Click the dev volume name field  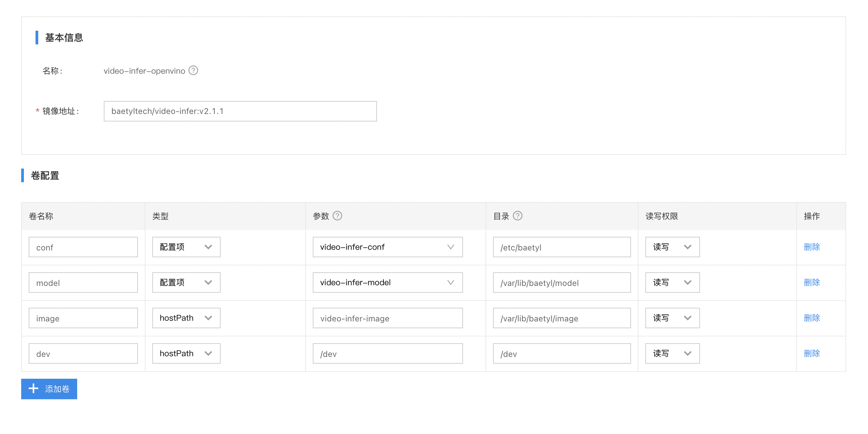coord(83,353)
